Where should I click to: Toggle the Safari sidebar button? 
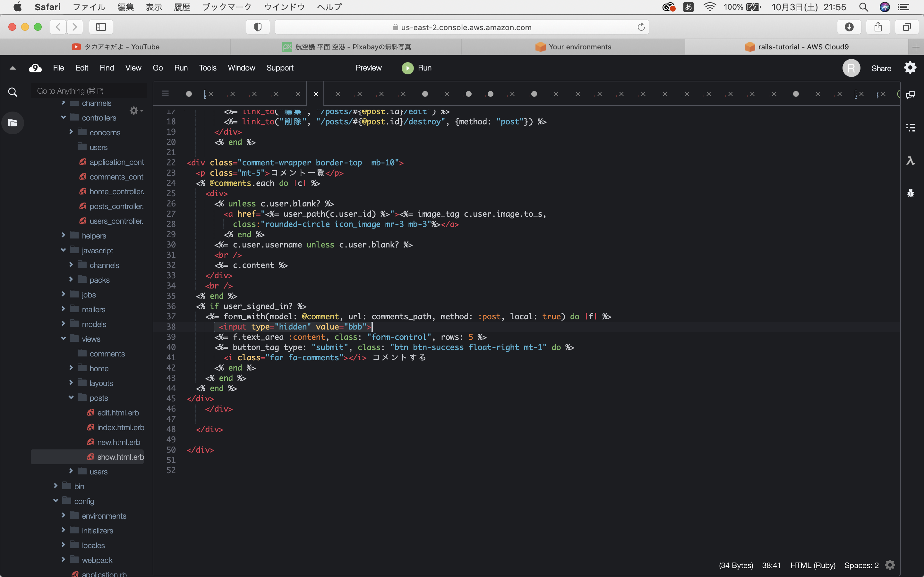[101, 27]
